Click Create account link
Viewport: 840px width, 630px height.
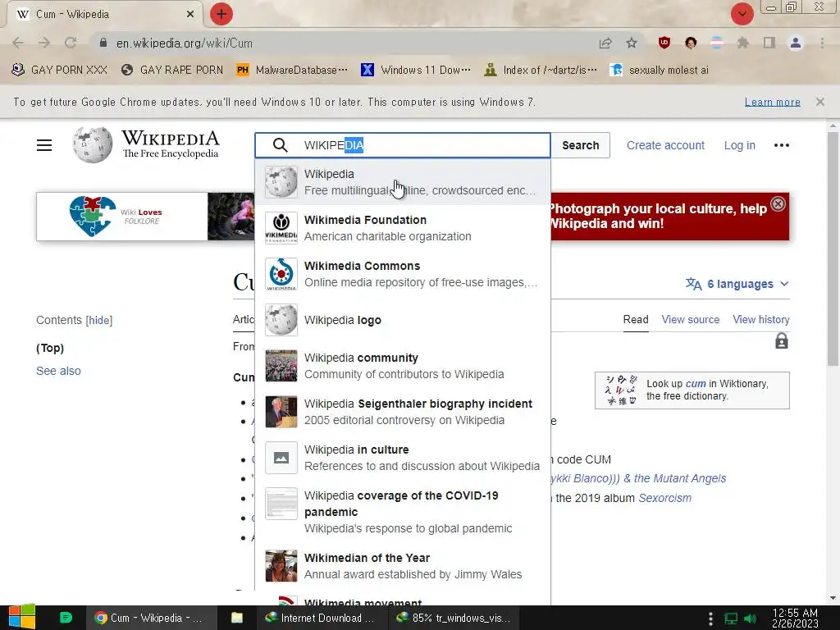click(665, 145)
